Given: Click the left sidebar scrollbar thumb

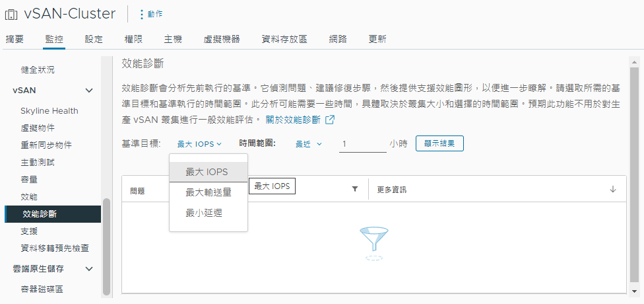Looking at the screenshot, I should [x=106, y=247].
